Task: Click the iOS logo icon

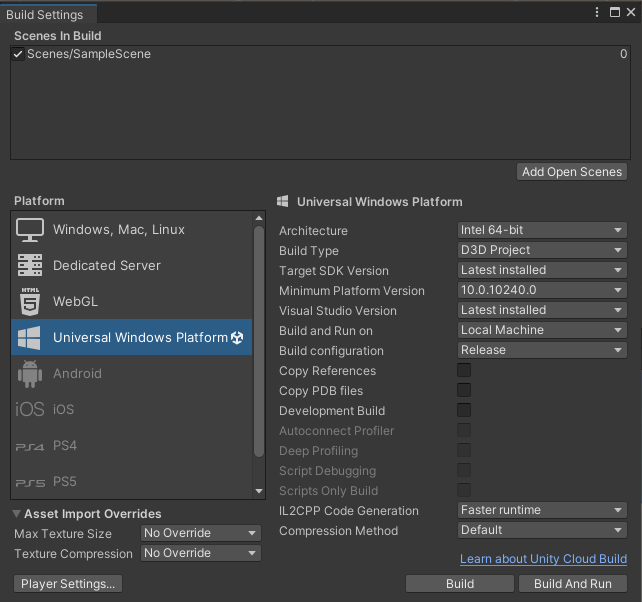Action: pyautogui.click(x=29, y=409)
